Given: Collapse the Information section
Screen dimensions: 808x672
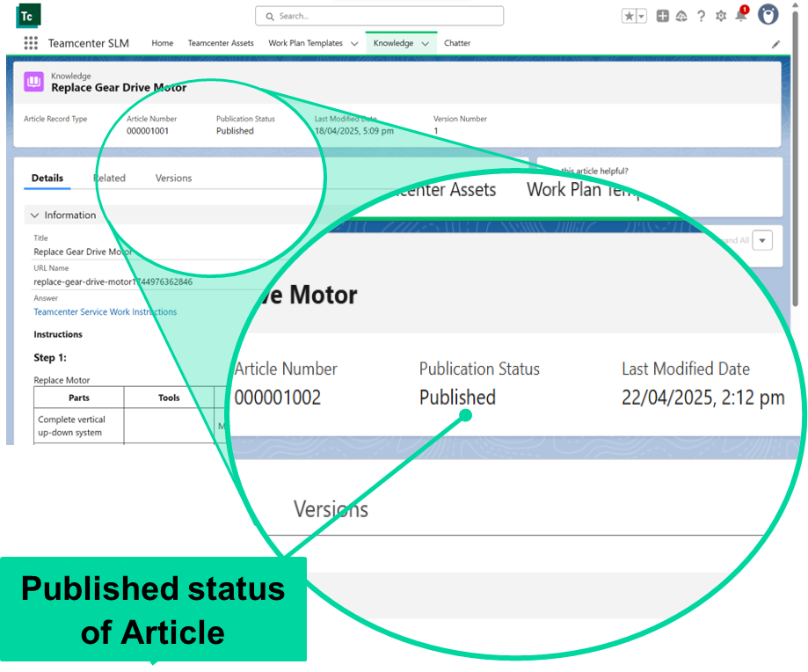Looking at the screenshot, I should click(35, 215).
